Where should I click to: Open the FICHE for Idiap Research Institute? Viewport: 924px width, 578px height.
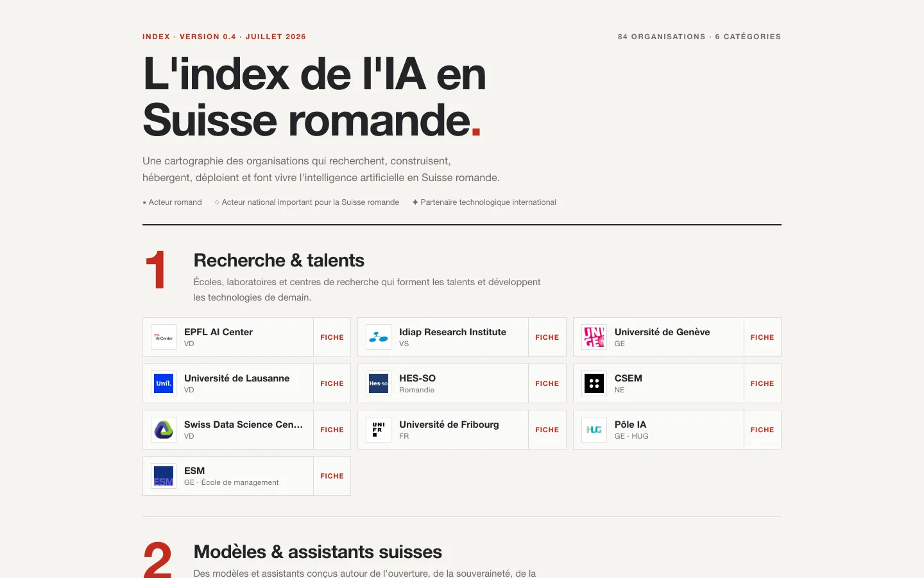point(547,337)
